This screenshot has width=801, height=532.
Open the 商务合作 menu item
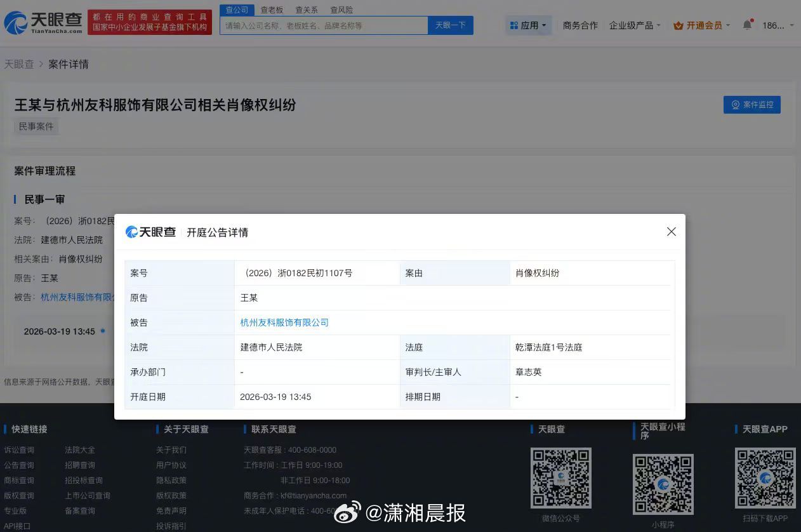pyautogui.click(x=579, y=25)
